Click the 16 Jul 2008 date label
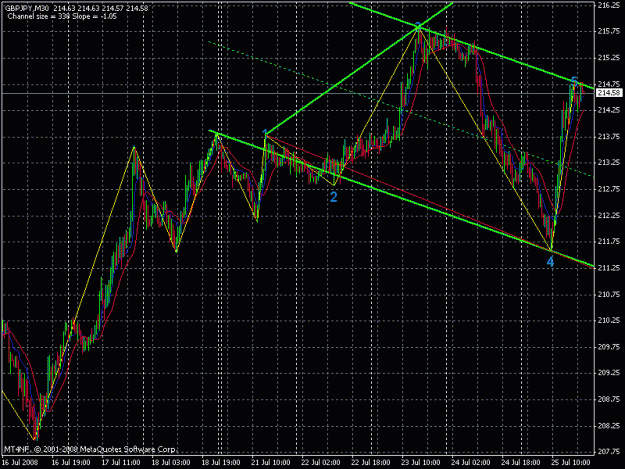625x469 pixels. (20, 462)
